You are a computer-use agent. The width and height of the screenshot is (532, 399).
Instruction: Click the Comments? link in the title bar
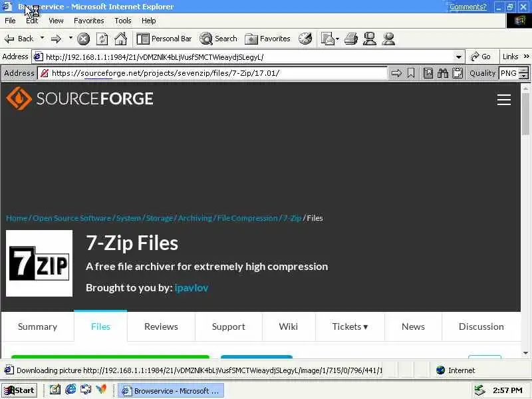click(x=468, y=7)
